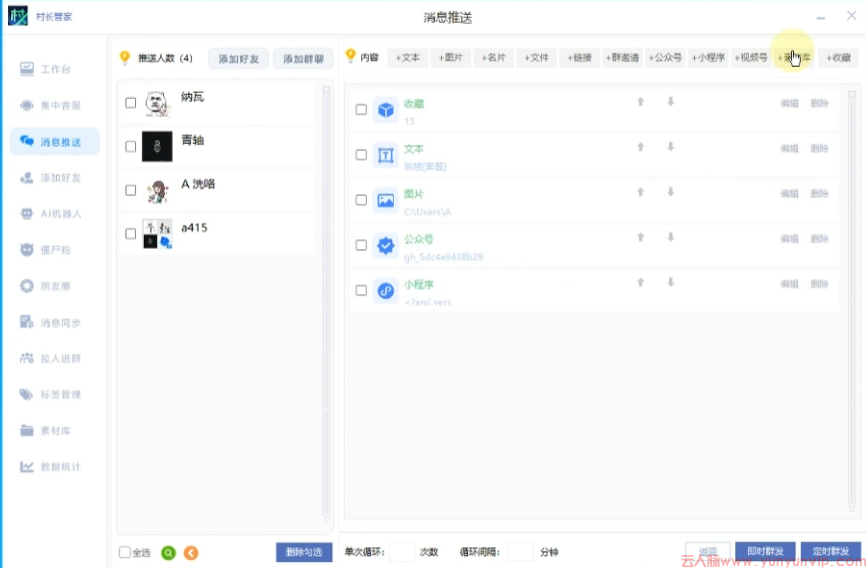
Task: Move the 收藏 item down with arrow
Action: pos(671,102)
